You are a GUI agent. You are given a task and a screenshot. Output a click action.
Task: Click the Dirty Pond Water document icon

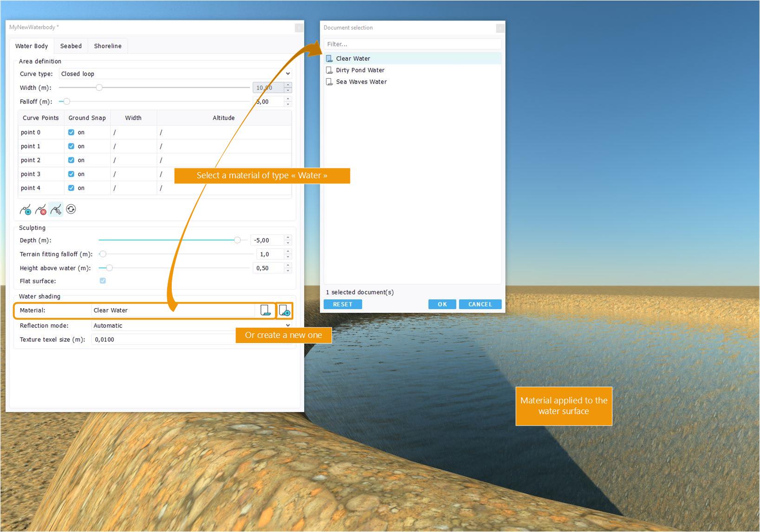(x=329, y=70)
